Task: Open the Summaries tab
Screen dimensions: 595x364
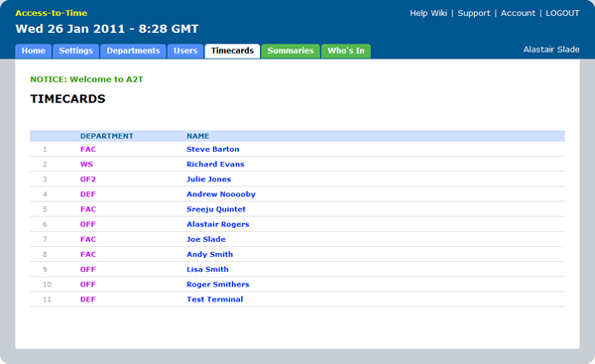Action: 291,51
